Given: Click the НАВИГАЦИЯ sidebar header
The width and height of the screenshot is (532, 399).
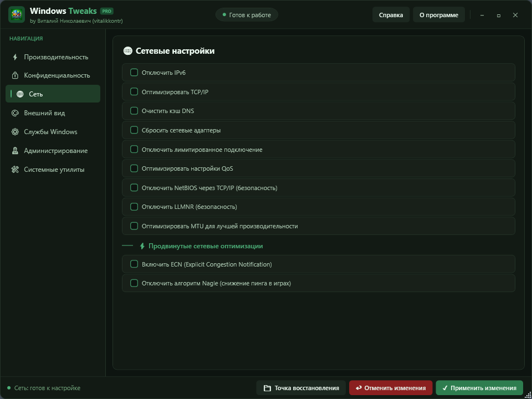Looking at the screenshot, I should coord(26,39).
